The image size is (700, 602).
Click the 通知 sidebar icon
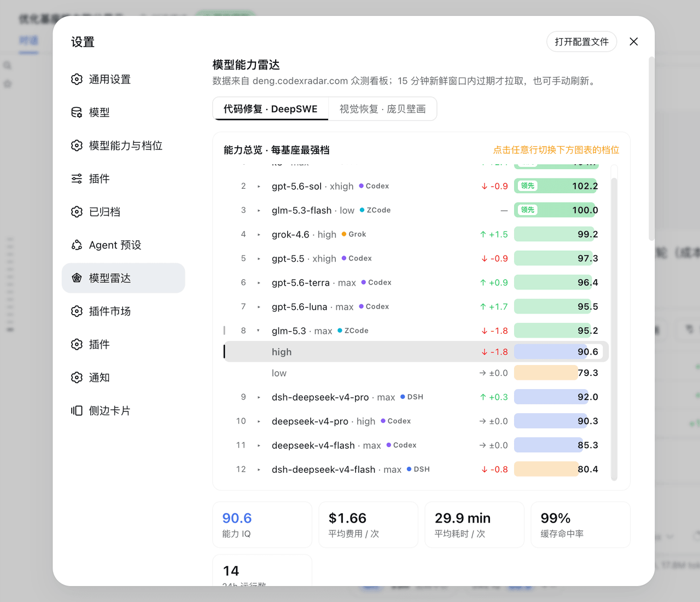(x=77, y=378)
